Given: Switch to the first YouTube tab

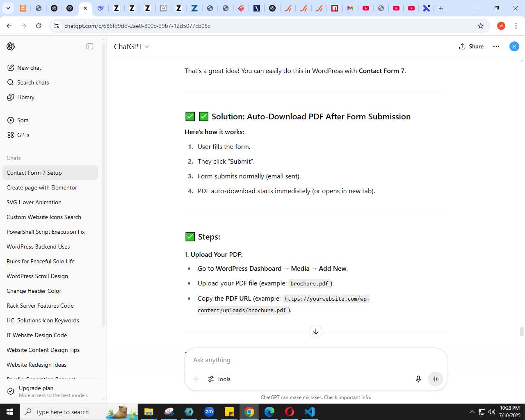Looking at the screenshot, I should (x=366, y=8).
